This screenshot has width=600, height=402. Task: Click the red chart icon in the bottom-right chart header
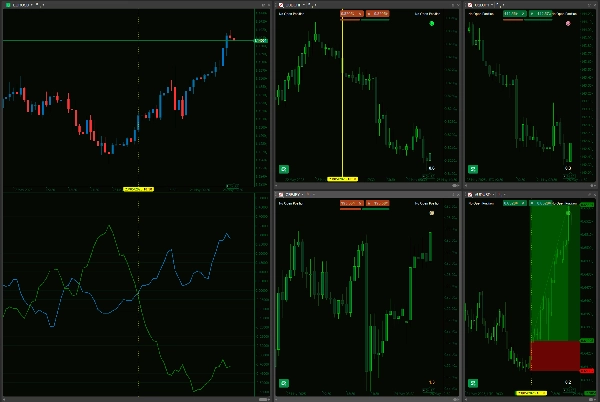(470, 195)
